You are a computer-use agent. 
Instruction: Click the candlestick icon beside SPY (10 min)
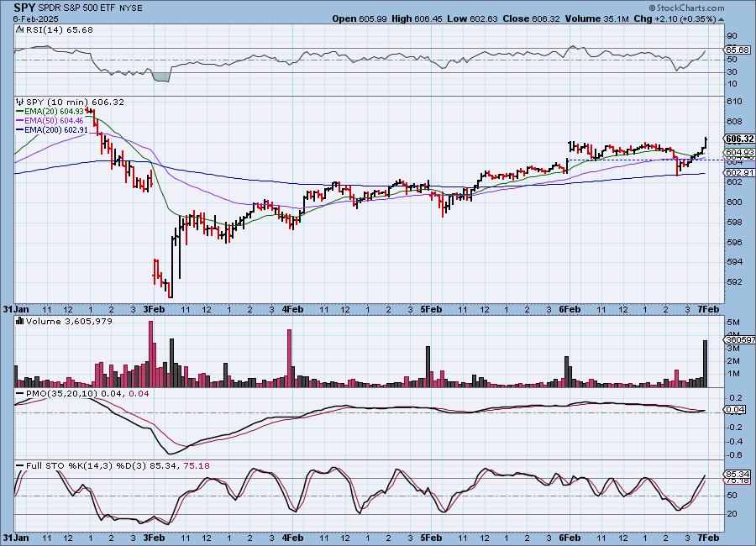(x=20, y=102)
